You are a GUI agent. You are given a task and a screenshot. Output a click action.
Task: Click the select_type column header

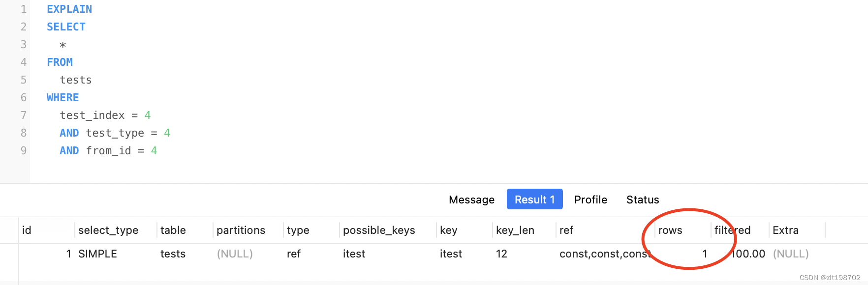pyautogui.click(x=108, y=230)
